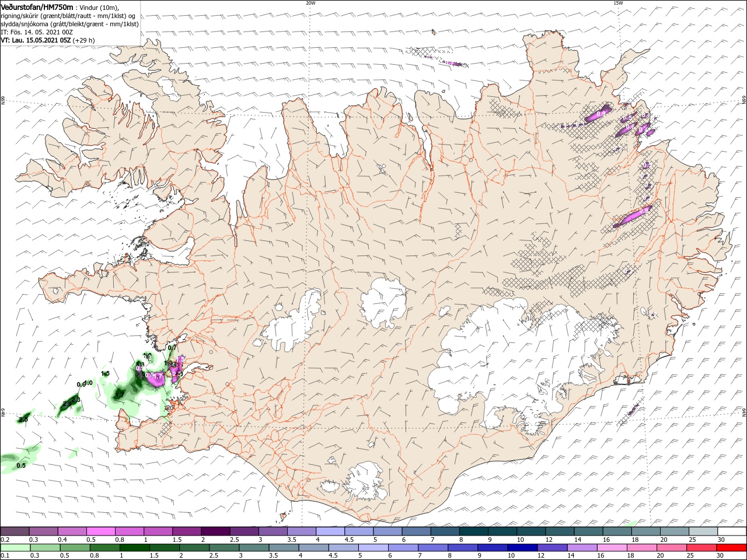Click the light gray 25–30 snow legend swatch
The width and height of the screenshot is (747, 560).
pyautogui.click(x=703, y=531)
